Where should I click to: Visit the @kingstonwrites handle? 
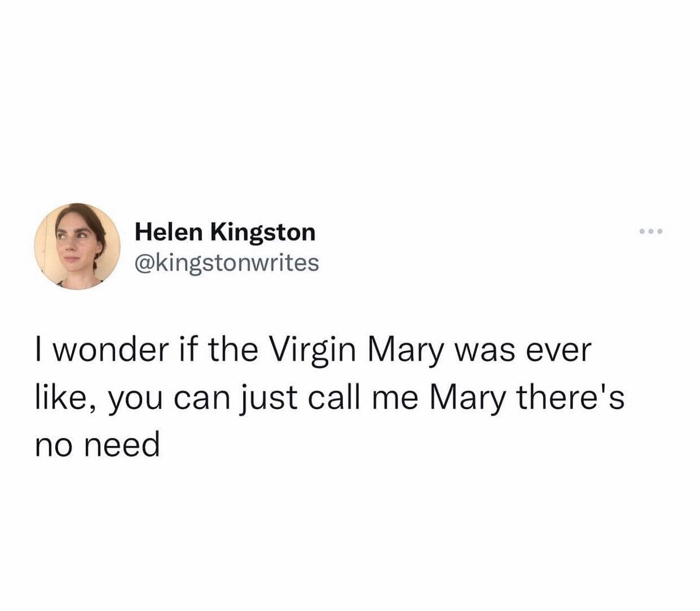tap(226, 263)
